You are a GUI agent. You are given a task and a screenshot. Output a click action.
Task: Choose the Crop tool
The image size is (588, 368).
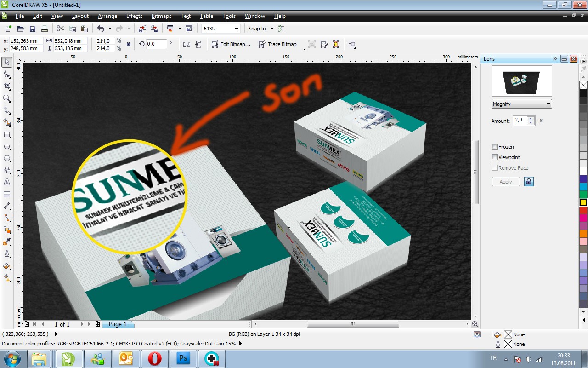[x=7, y=86]
